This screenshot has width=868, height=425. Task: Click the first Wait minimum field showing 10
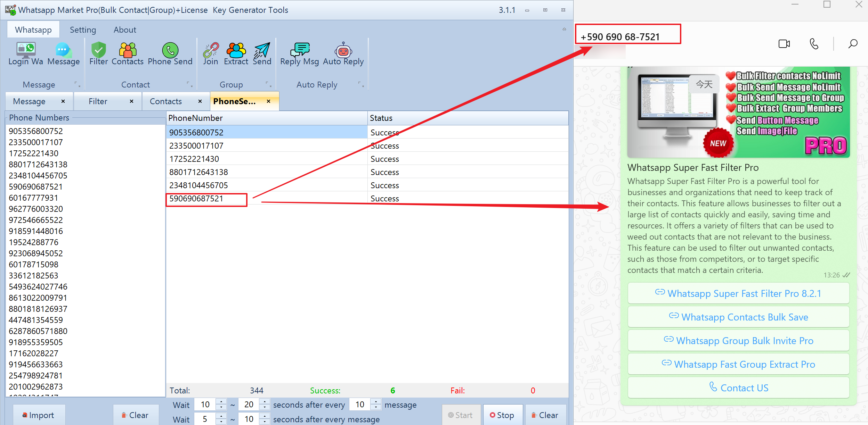(x=205, y=405)
